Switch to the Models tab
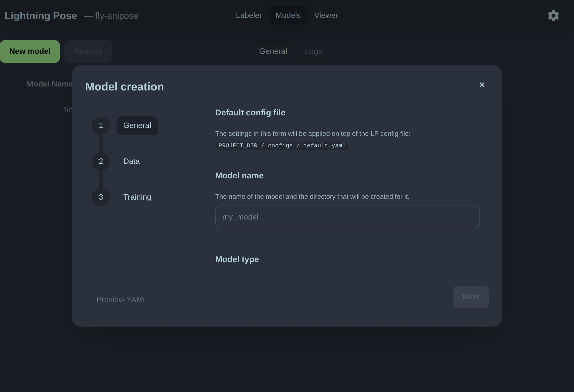Viewport: 574px width, 392px height. click(288, 16)
